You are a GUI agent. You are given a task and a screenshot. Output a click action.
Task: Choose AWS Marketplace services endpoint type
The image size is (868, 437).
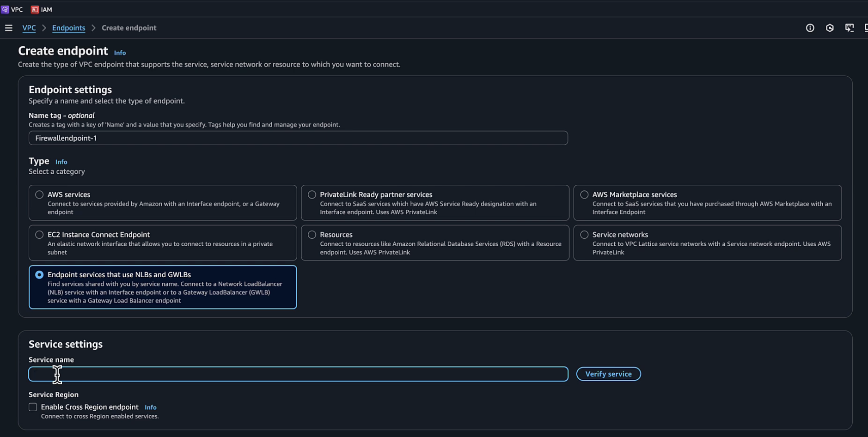(584, 195)
